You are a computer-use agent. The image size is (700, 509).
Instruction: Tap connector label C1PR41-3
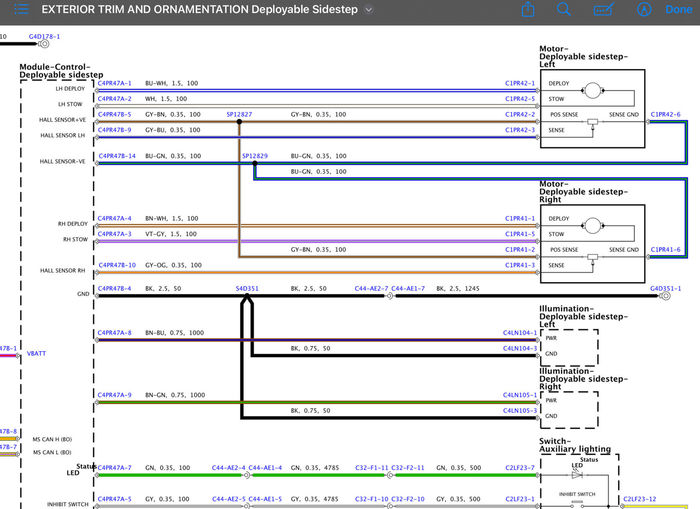point(520,265)
